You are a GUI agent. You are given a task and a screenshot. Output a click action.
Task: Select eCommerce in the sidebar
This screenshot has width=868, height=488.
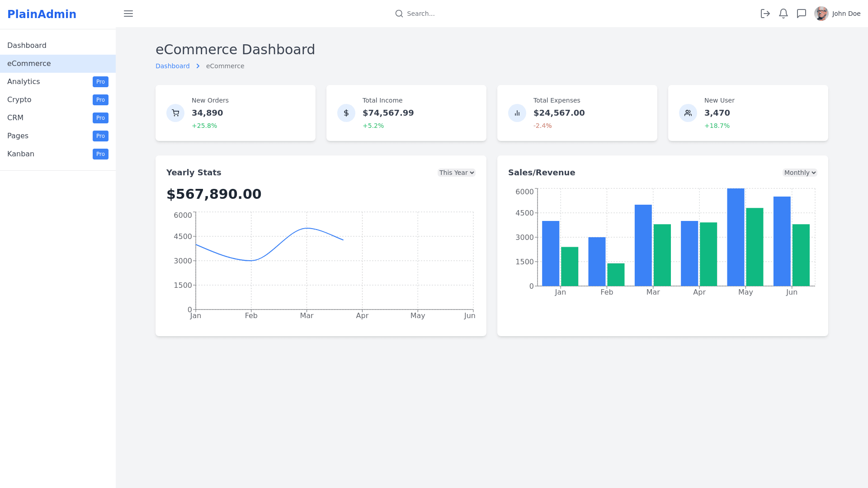tap(29, 64)
